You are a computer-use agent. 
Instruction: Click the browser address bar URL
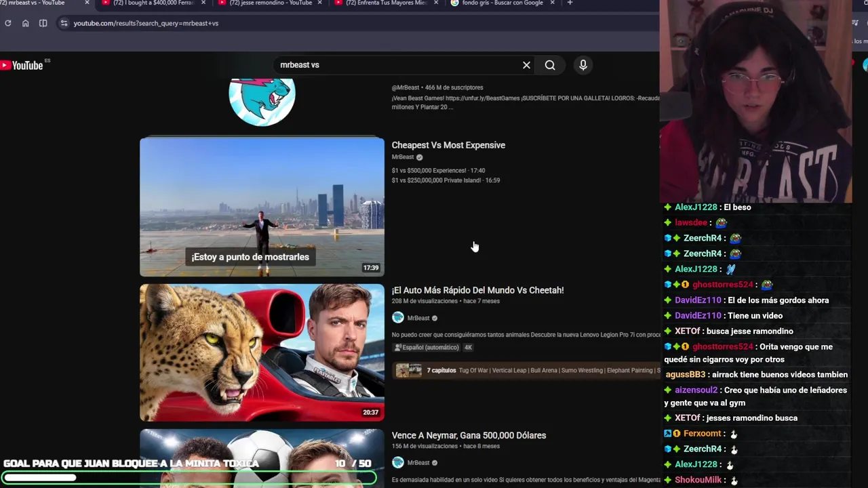click(146, 23)
